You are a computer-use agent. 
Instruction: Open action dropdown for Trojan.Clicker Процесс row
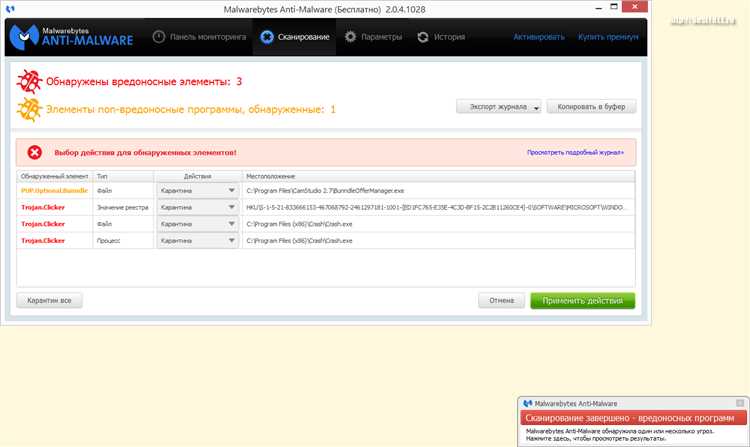pyautogui.click(x=198, y=241)
